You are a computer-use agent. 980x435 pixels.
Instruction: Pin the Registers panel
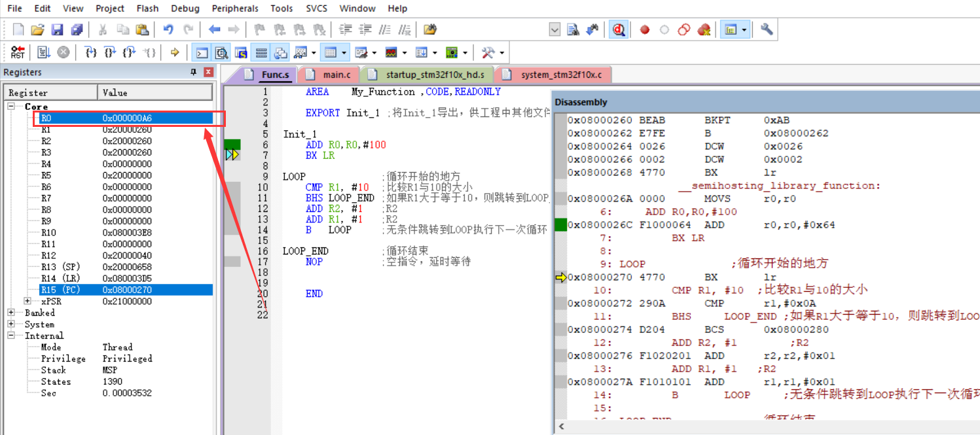(193, 72)
